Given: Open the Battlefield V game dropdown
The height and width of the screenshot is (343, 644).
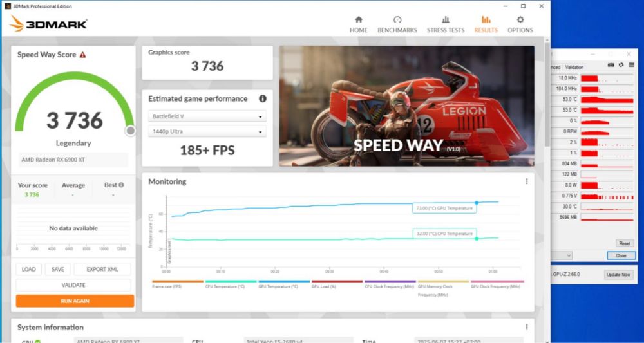Looking at the screenshot, I should click(207, 116).
